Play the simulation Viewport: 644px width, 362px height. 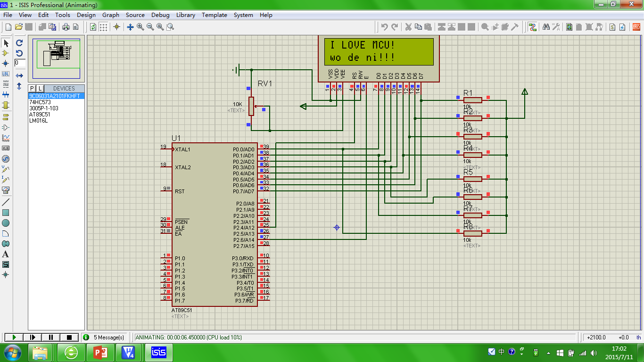(x=14, y=337)
